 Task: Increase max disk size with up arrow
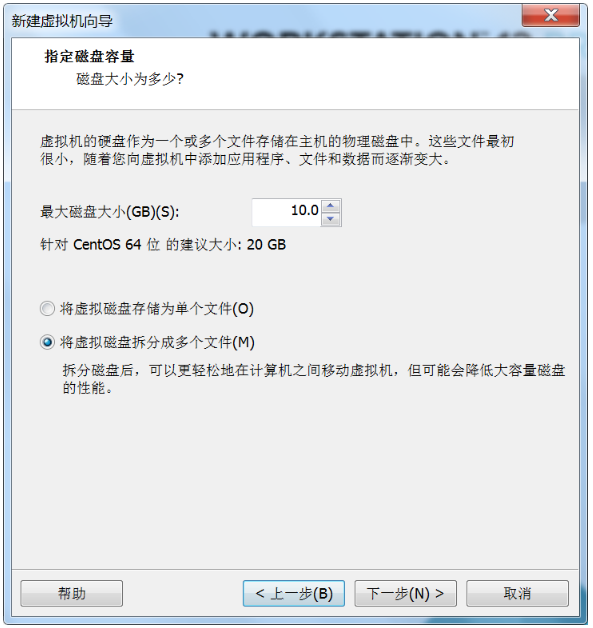pyautogui.click(x=330, y=205)
